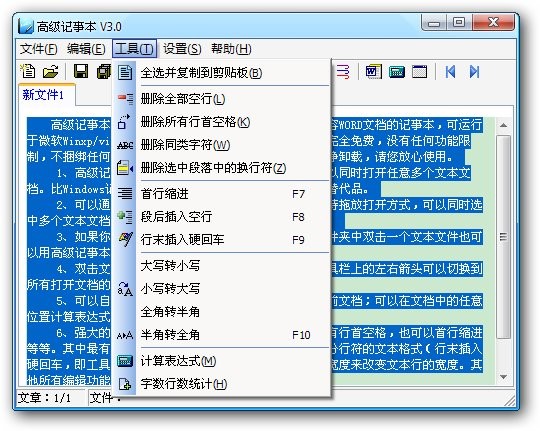Image resolution: width=540 pixels, height=431 pixels.
Task: Choose 删除同类字符(W) from menu
Action: click(223, 145)
